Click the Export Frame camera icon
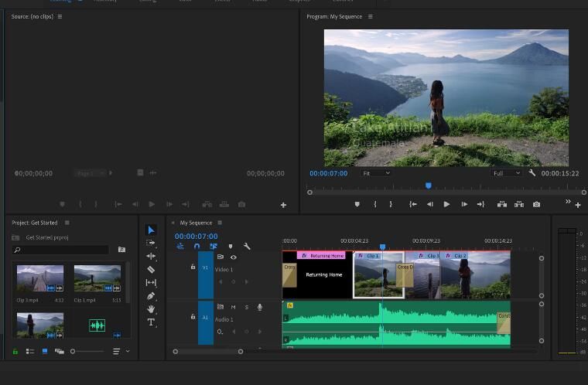The height and width of the screenshot is (385, 588). (537, 204)
